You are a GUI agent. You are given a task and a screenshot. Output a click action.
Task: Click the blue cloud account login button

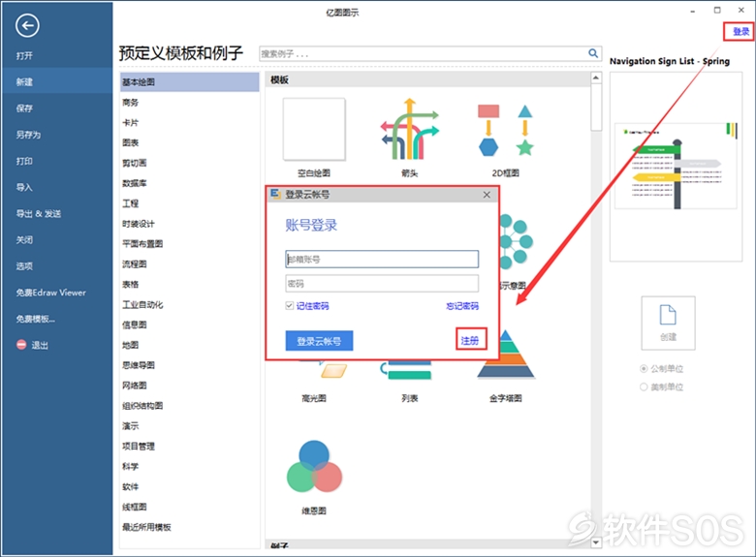tap(319, 341)
